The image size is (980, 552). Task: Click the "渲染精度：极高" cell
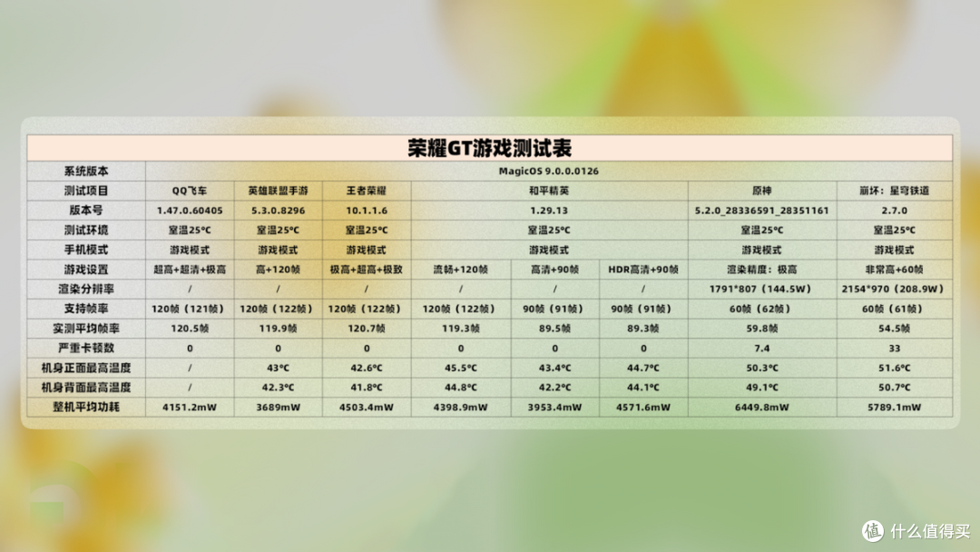pyautogui.click(x=762, y=270)
